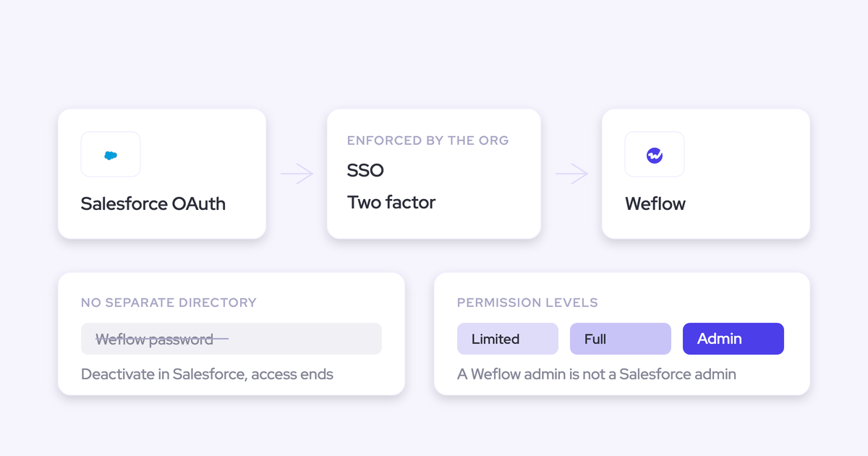Click the medium lavender Full swatch
The width and height of the screenshot is (868, 456).
tap(621, 339)
